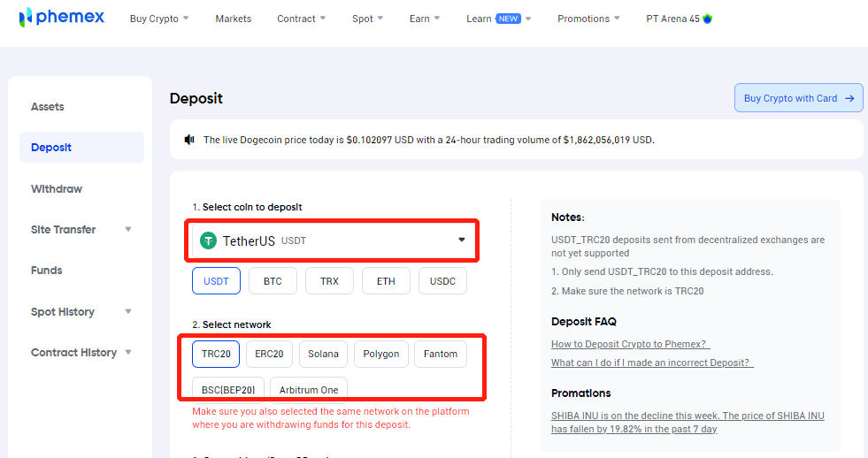Expand Site Transfer in sidebar
This screenshot has height=458, width=868.
128,229
